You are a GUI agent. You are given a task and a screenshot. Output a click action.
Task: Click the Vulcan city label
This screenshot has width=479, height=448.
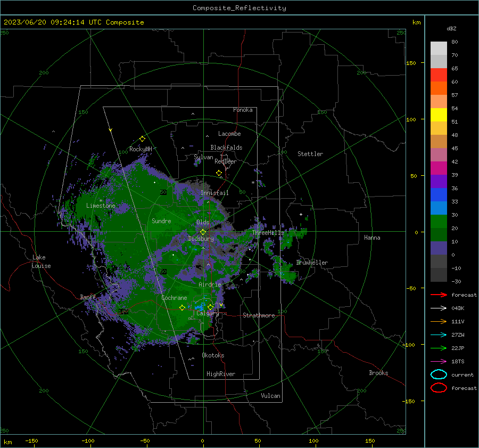pyautogui.click(x=270, y=395)
